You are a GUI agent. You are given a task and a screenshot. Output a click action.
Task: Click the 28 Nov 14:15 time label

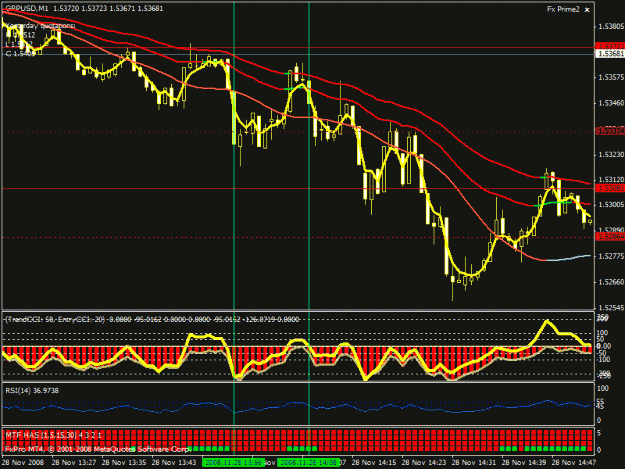coord(374,462)
